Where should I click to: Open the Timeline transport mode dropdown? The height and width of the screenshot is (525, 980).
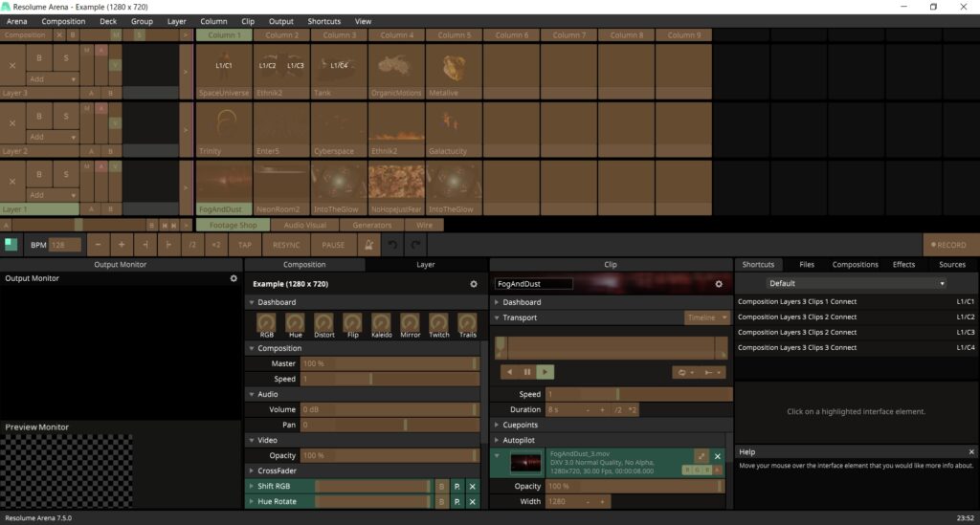[707, 317]
